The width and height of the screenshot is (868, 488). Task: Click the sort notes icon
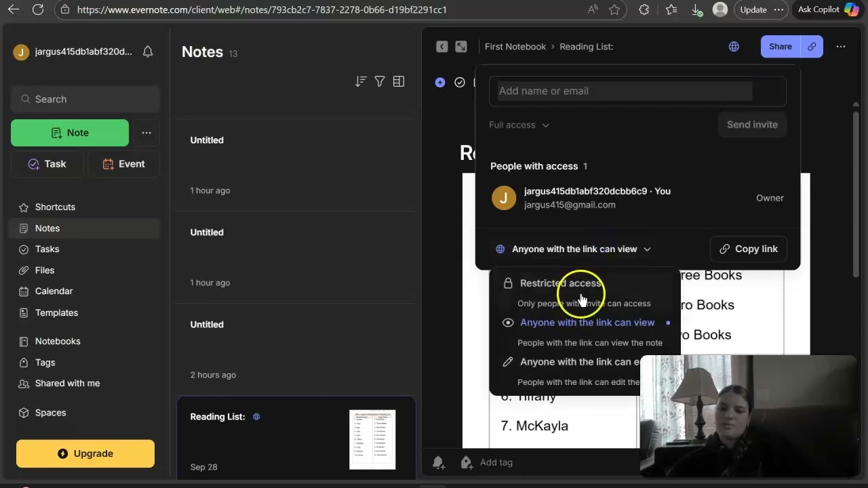point(361,81)
